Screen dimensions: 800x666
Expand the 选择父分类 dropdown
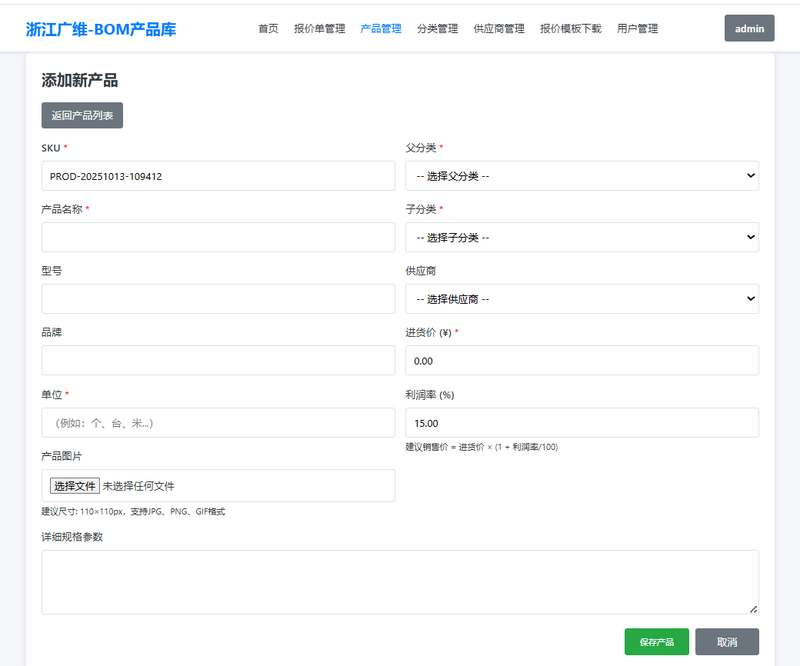(x=582, y=176)
